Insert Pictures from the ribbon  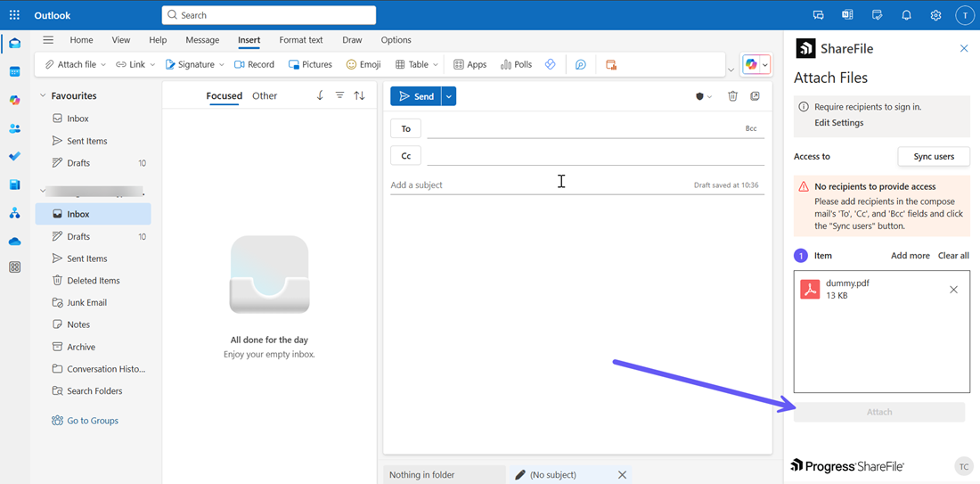pyautogui.click(x=310, y=64)
